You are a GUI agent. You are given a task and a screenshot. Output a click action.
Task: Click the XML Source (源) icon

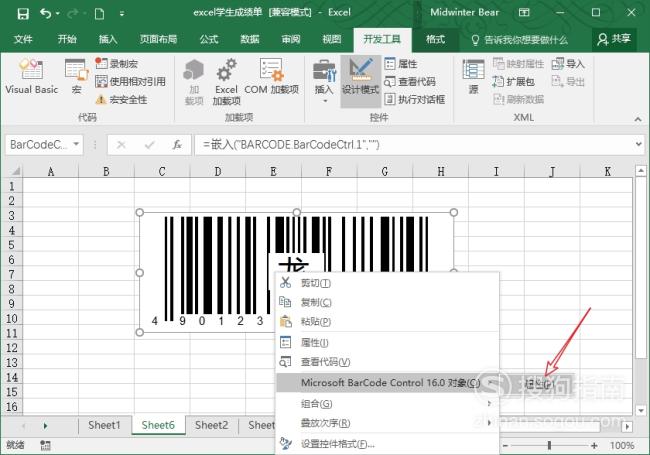pos(473,77)
